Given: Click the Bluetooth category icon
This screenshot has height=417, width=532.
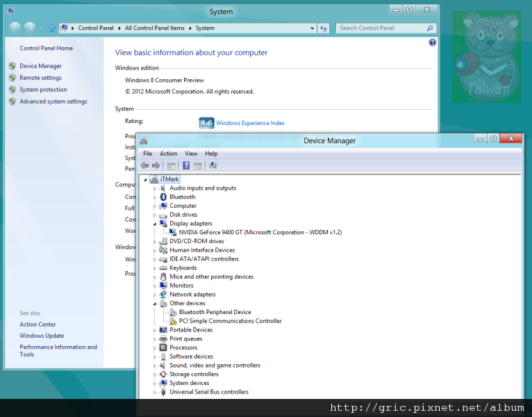Looking at the screenshot, I should (x=163, y=197).
